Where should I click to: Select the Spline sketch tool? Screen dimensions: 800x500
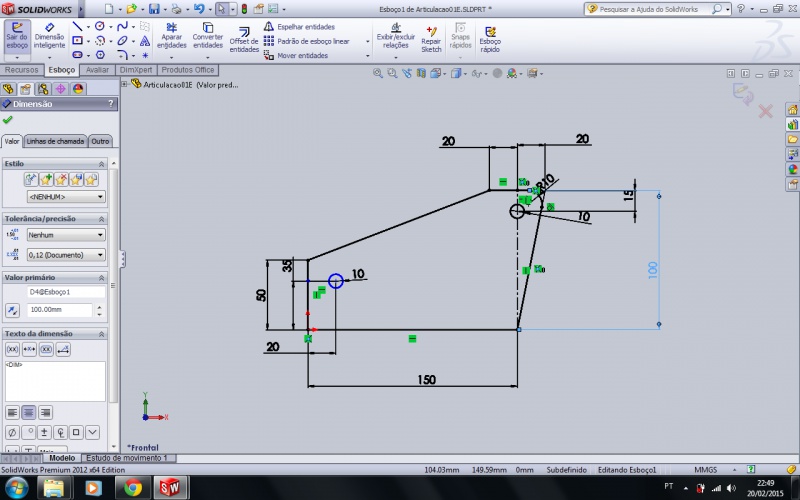(x=122, y=27)
